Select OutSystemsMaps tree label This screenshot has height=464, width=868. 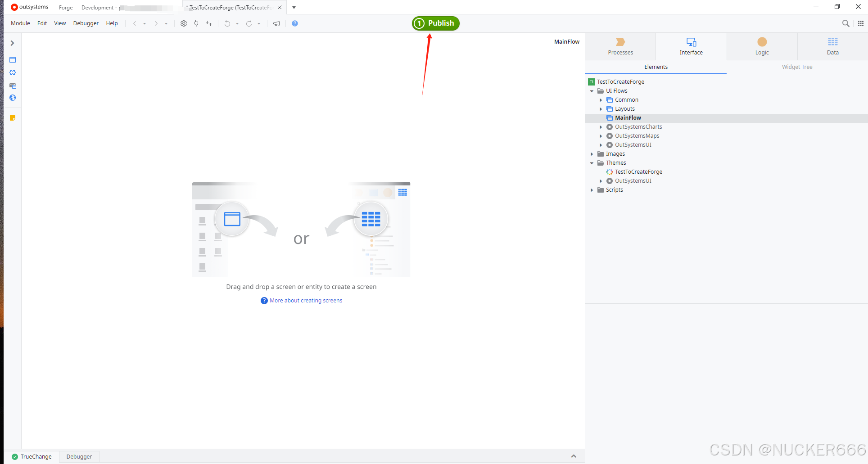[x=637, y=136]
